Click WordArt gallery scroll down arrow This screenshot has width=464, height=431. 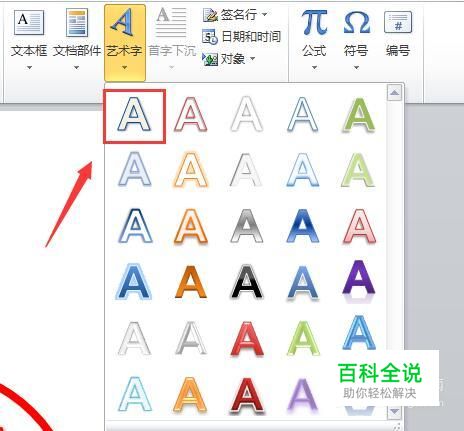394,412
